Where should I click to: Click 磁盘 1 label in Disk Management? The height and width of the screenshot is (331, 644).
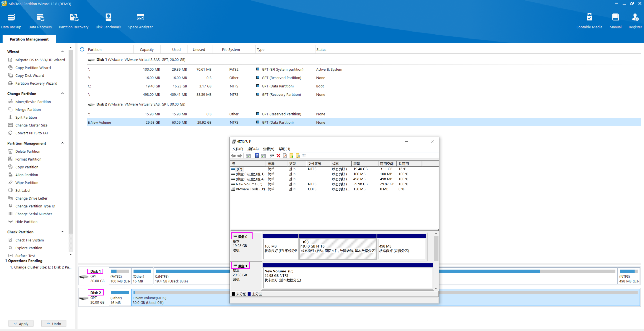point(242,266)
